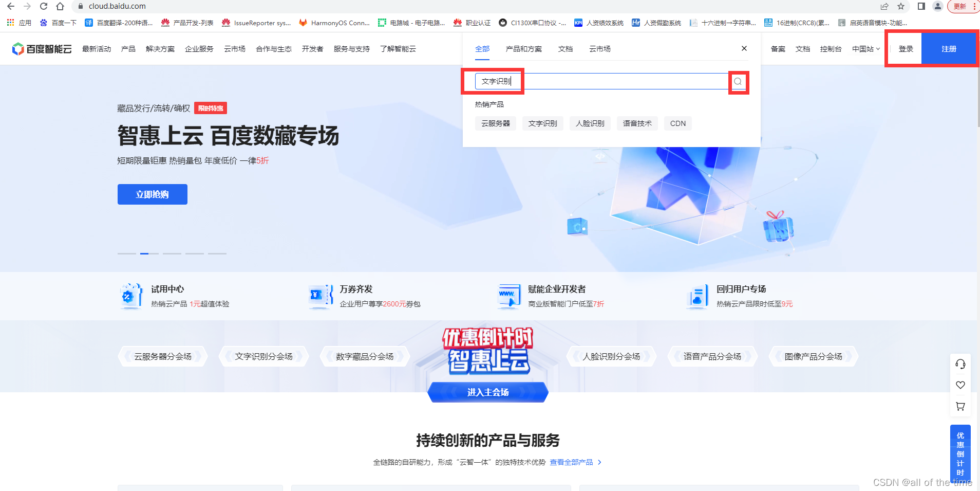Open the 语音产品分会场 venue
Screen dimensions: 980x491
point(712,356)
